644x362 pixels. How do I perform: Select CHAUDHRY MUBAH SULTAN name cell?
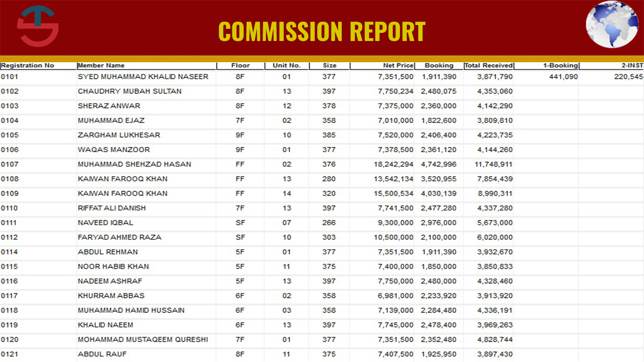tap(130, 91)
